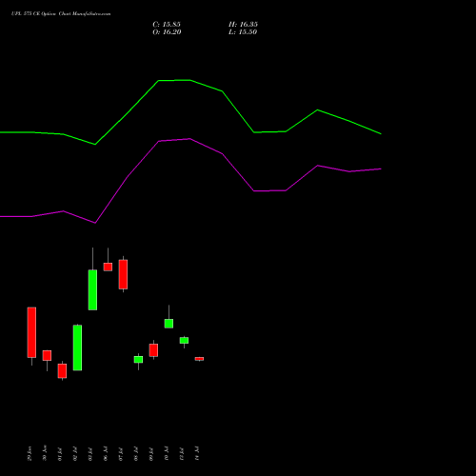This screenshot has width=476, height=476.
Task: Click the last tiny red candle on the right
Action: 199,359
